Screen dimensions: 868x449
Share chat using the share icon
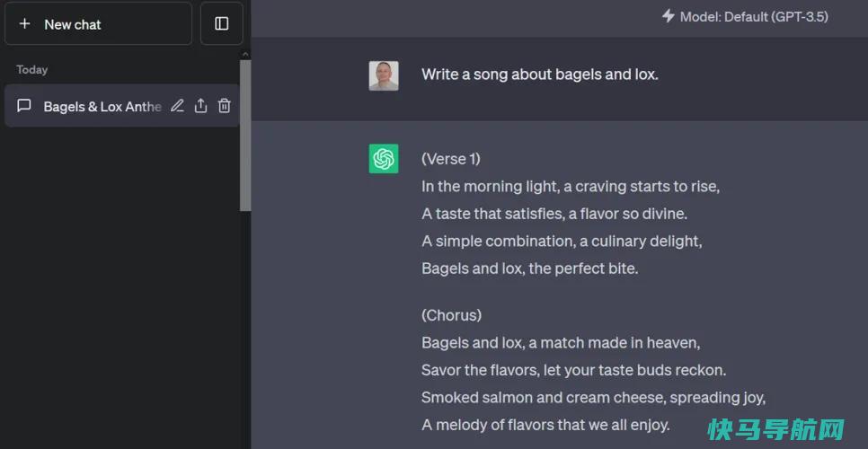click(x=200, y=106)
